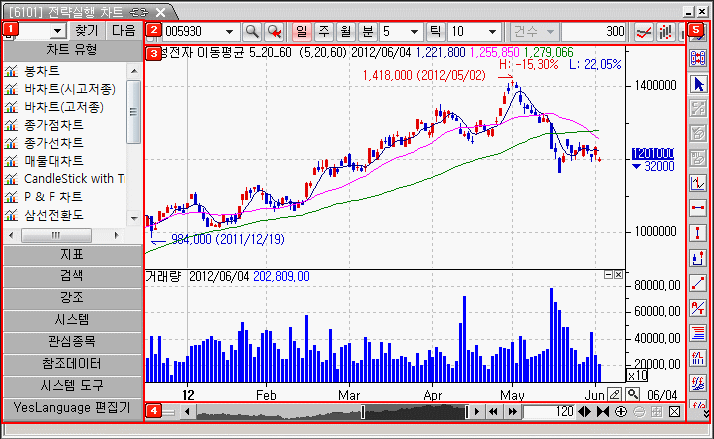Click the chart timeline scroll slider handle

(x=362, y=412)
